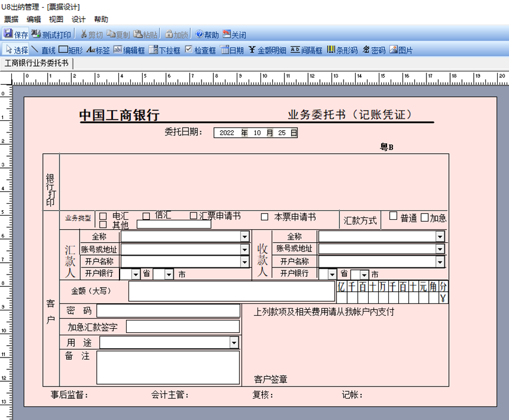Image resolution: width=509 pixels, height=420 pixels.
Task: Open the 汇款人 开户银行 市 dropdown
Action: coord(169,275)
